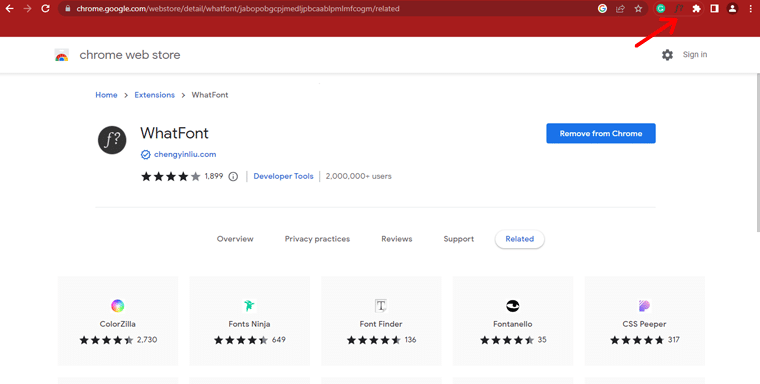Screen dimensions: 760x384
Task: Go to Home breadcrumb link
Action: tap(106, 95)
